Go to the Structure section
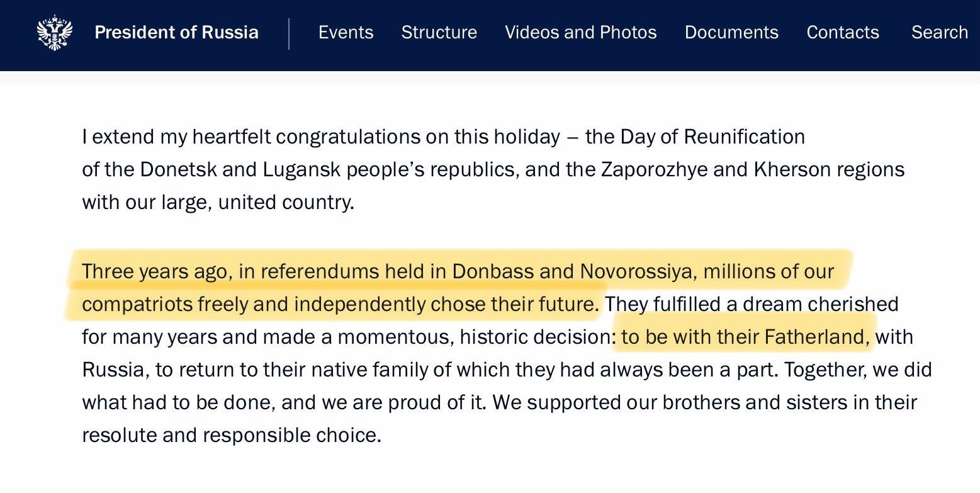 pos(439,33)
